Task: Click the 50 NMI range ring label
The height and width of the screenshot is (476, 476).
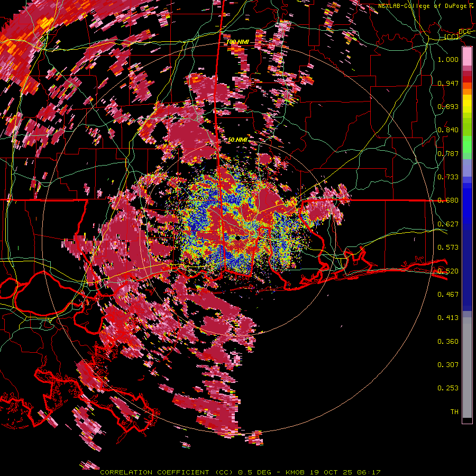Action: pos(237,140)
